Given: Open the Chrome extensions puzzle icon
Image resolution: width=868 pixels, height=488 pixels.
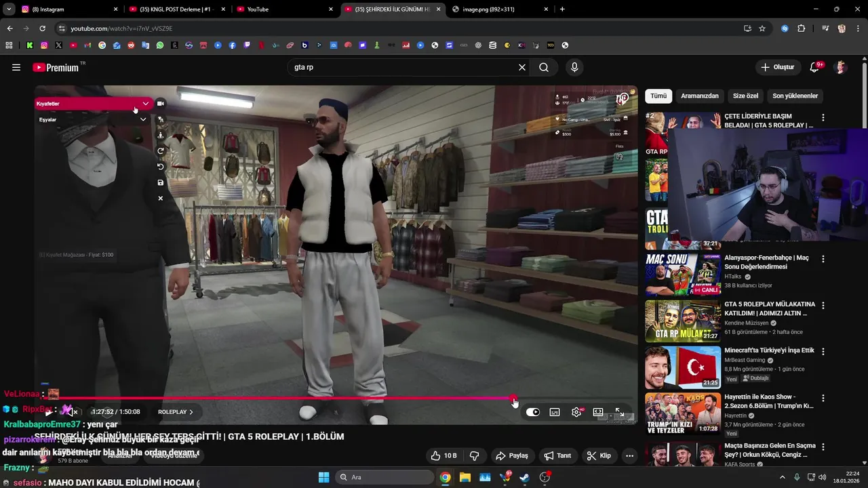Looking at the screenshot, I should coord(802,28).
